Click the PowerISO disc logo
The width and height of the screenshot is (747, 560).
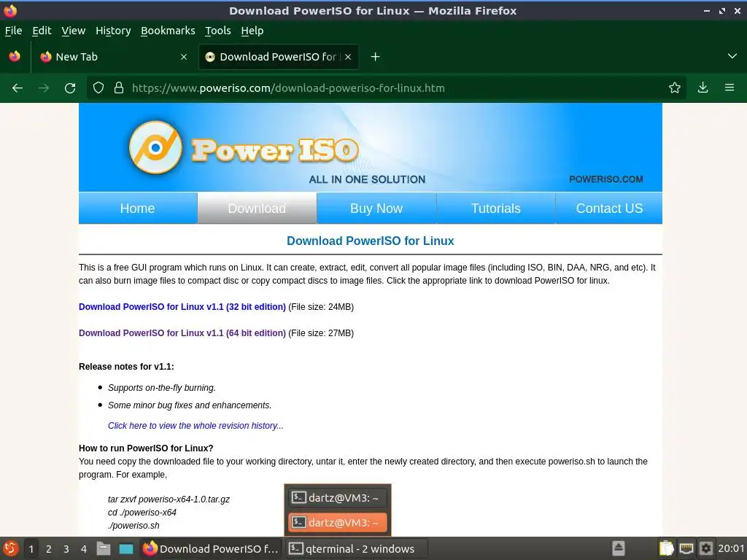click(x=155, y=147)
